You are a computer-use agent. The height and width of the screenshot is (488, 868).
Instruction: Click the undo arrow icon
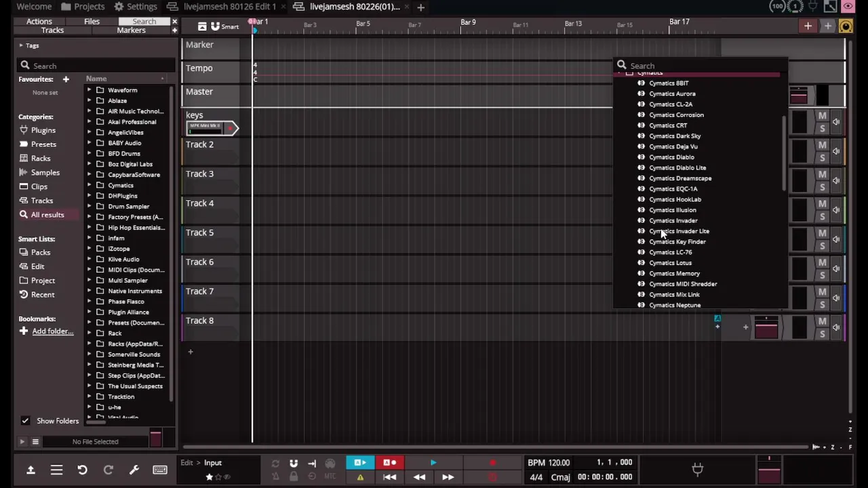pyautogui.click(x=82, y=470)
